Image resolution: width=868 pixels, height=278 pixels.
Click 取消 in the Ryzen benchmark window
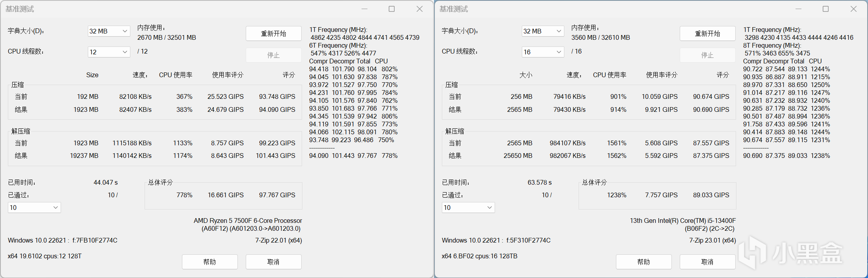pyautogui.click(x=273, y=262)
